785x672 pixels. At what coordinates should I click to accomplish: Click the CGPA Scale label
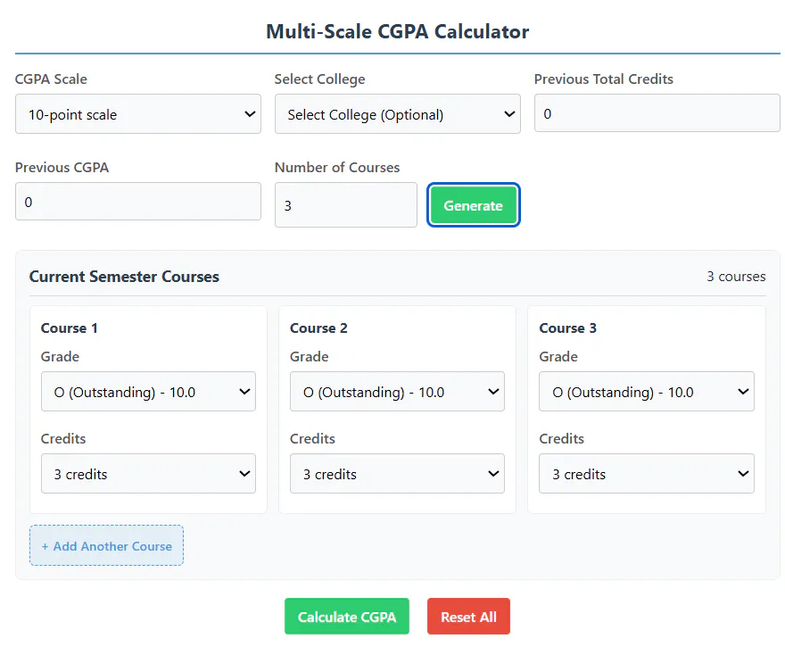pos(51,79)
